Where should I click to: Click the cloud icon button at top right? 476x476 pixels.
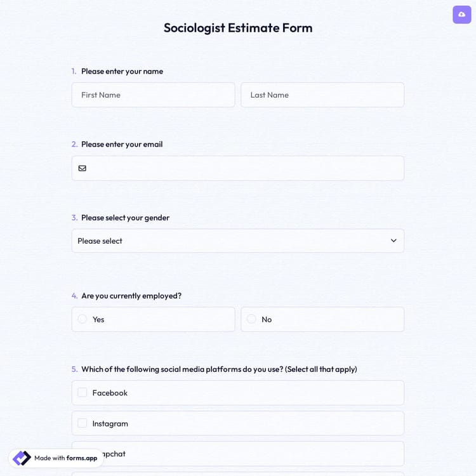coord(461,15)
